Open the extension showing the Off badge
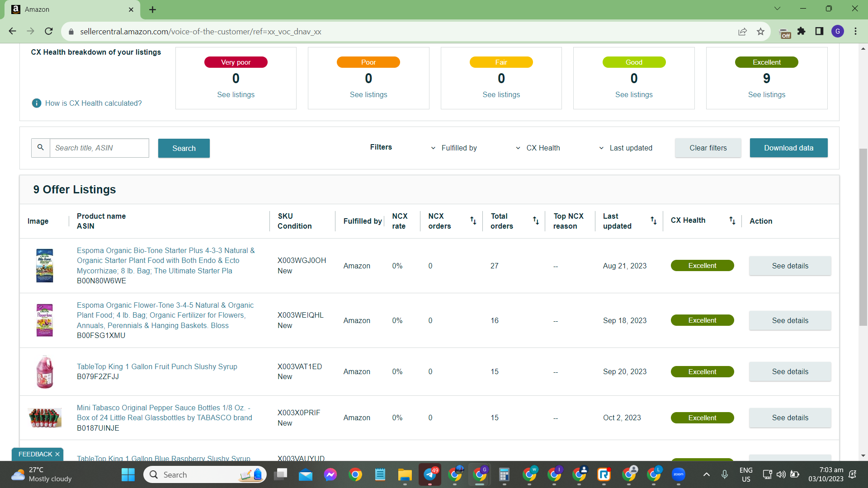The image size is (868, 488). [785, 33]
